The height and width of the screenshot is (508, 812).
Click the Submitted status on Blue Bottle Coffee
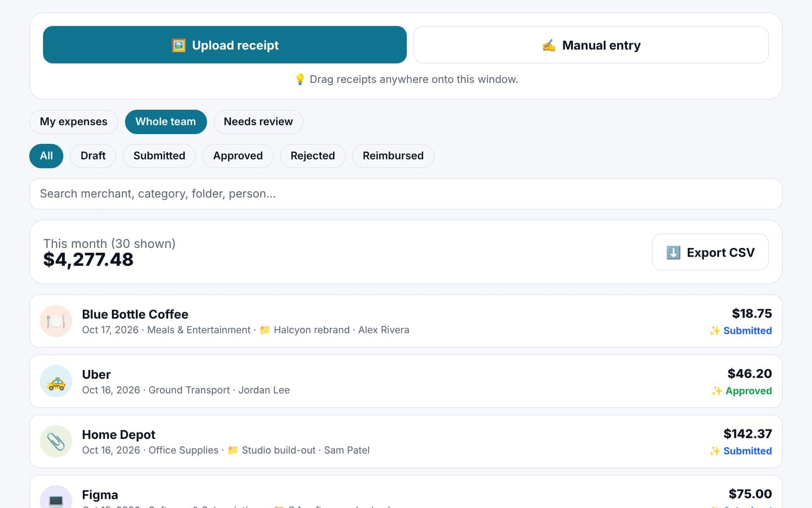(x=748, y=331)
